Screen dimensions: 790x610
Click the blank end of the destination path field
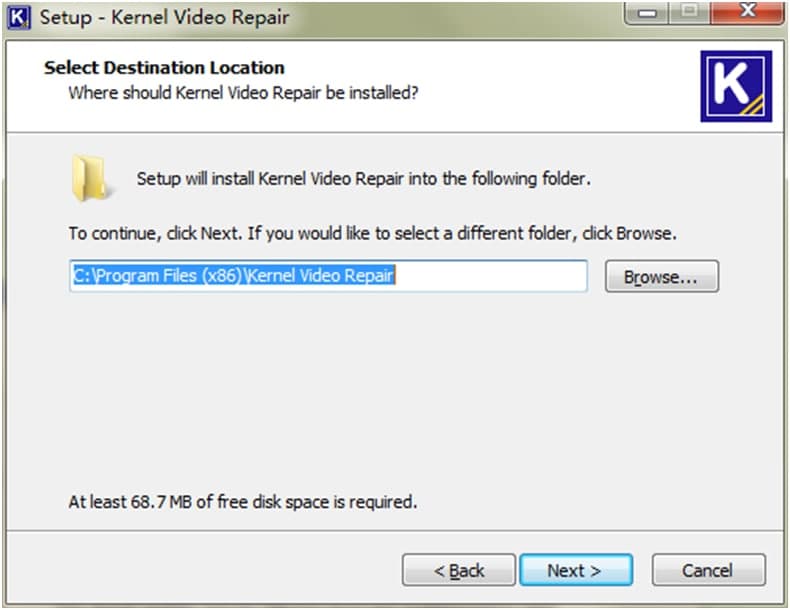click(x=490, y=276)
